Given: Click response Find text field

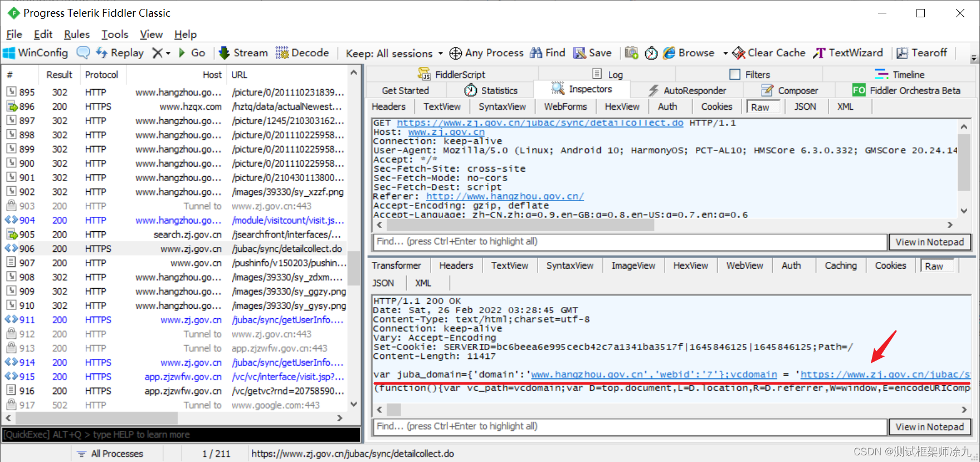Looking at the screenshot, I should click(x=629, y=426).
